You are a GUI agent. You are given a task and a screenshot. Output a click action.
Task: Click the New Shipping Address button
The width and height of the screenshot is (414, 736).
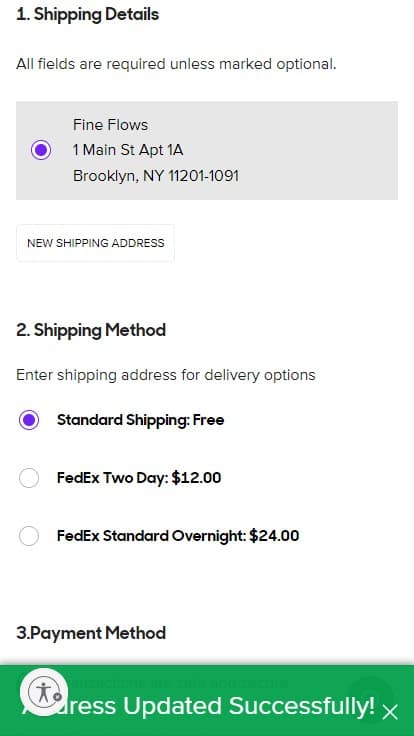pos(96,243)
